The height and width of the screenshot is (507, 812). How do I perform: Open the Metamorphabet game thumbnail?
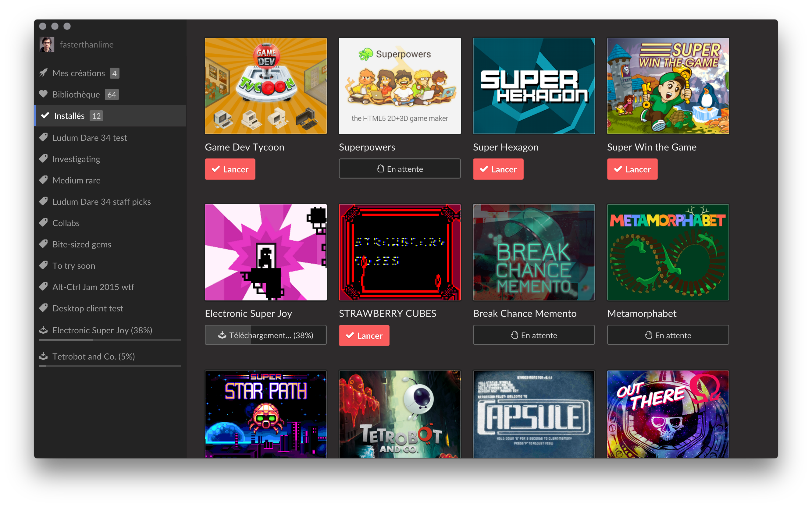668,252
